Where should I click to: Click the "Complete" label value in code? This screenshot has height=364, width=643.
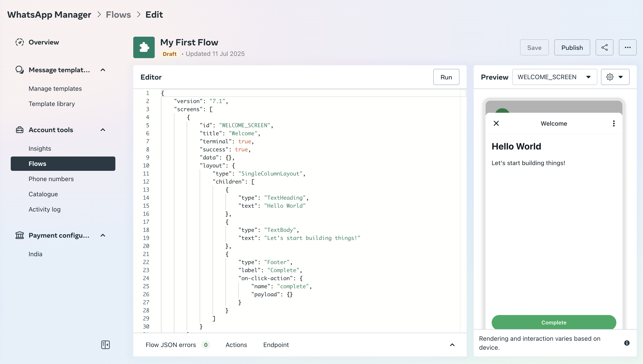(283, 270)
